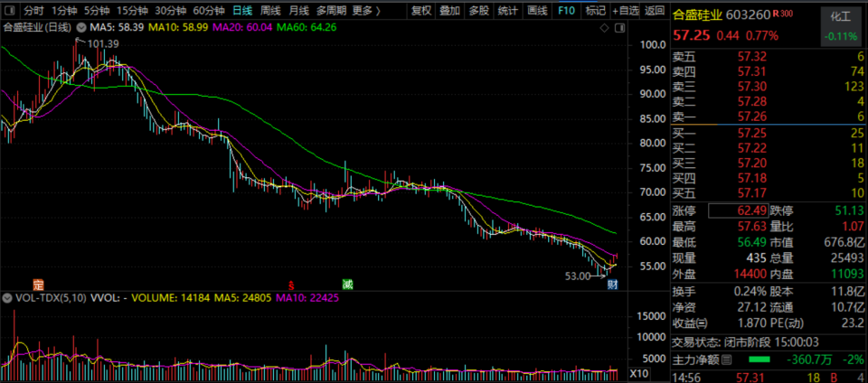The width and height of the screenshot is (868, 383).
Task: Toggle the right panel icon beside the diamond
Action: click(619, 27)
